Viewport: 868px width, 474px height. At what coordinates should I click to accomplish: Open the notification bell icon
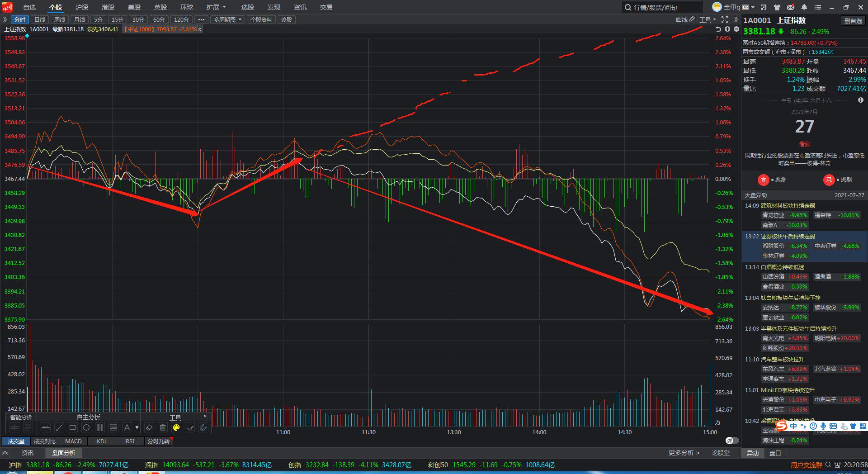[x=804, y=7]
